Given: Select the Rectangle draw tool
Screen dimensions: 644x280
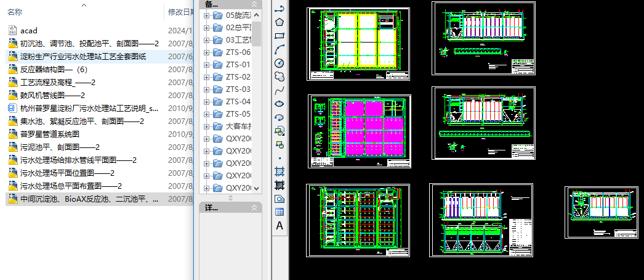Looking at the screenshot, I should pyautogui.click(x=280, y=36).
